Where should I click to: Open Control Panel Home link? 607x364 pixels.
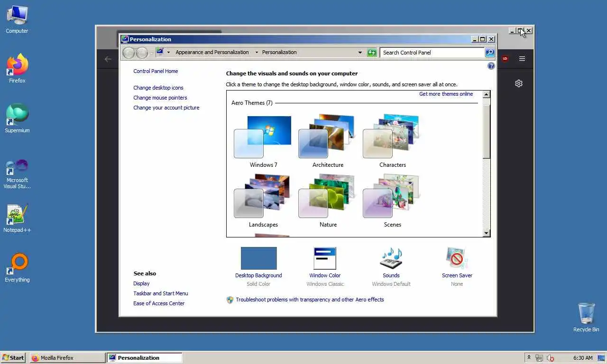click(156, 71)
